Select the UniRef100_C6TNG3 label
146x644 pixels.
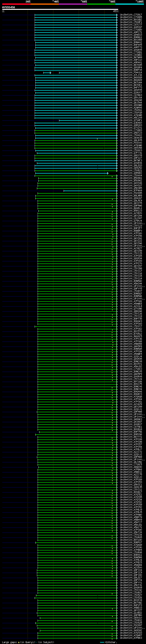click(x=131, y=95)
